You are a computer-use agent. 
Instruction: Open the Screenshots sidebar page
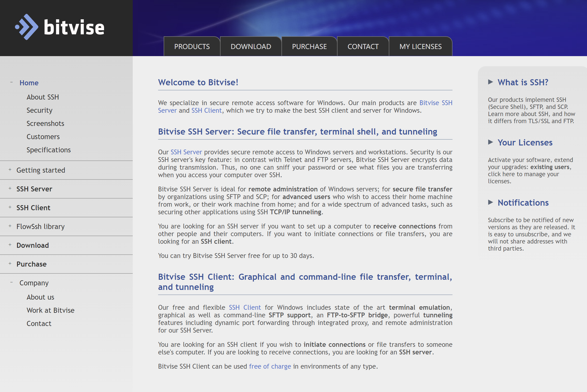click(x=45, y=123)
